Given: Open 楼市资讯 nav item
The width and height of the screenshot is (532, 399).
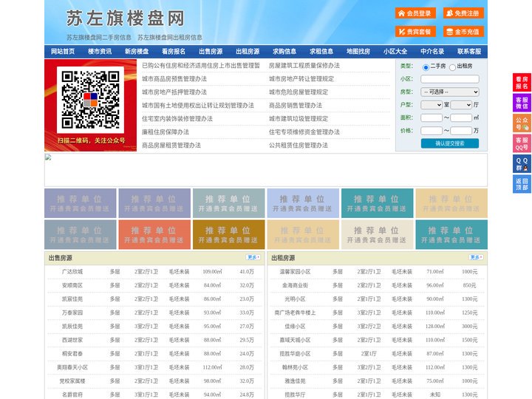Looking at the screenshot, I should tap(100, 52).
